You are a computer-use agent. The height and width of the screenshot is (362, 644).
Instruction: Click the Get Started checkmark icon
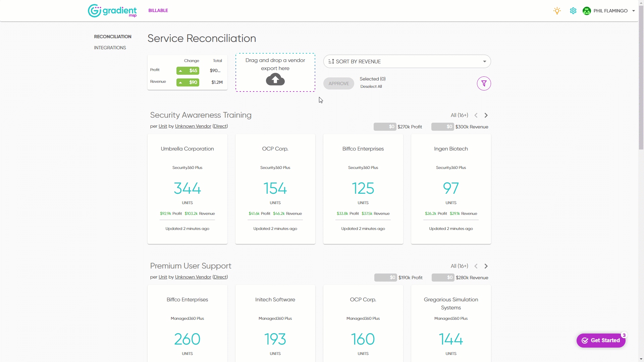pyautogui.click(x=585, y=341)
